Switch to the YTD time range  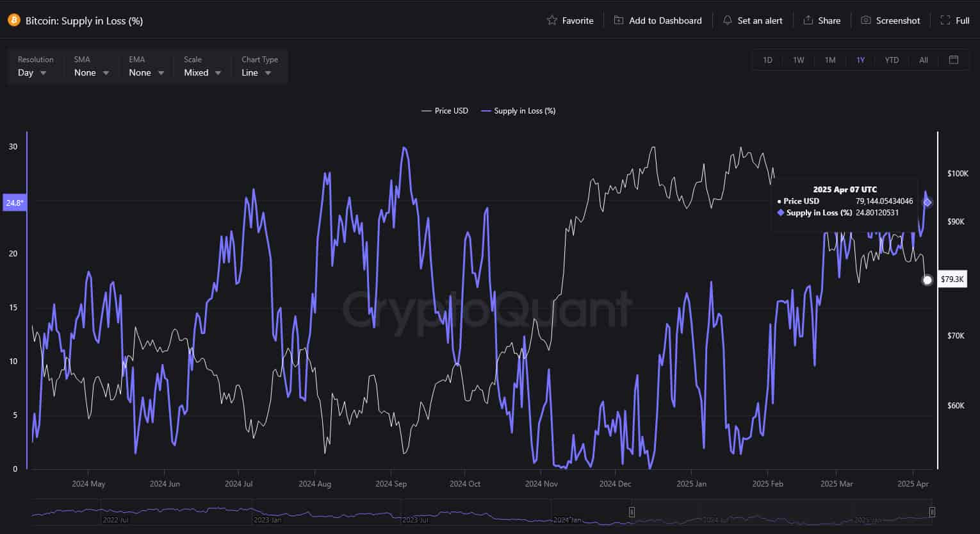click(892, 60)
